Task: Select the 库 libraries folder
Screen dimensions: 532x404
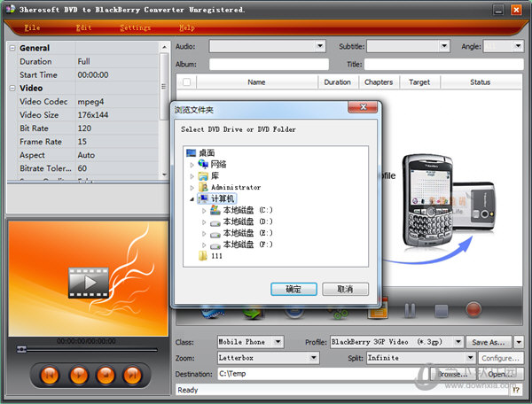Action: pyautogui.click(x=208, y=176)
